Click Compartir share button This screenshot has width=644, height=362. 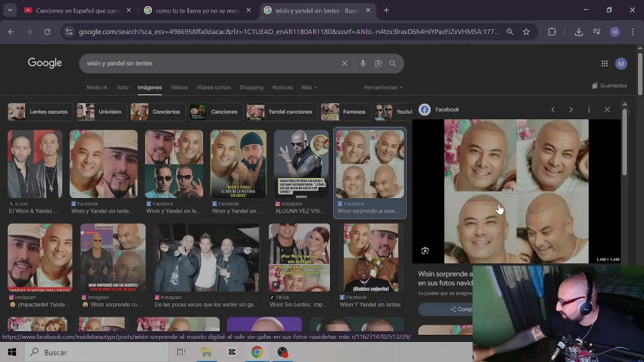[x=461, y=309]
